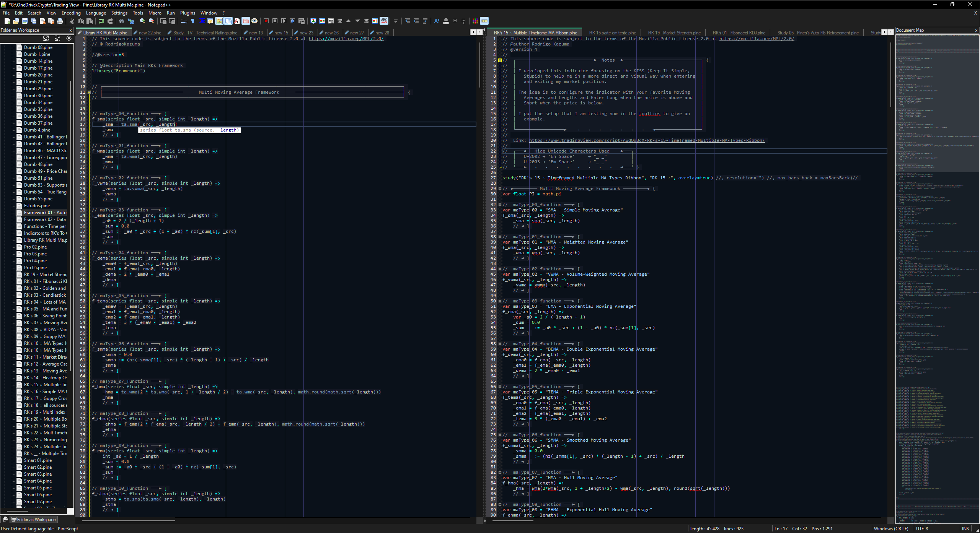This screenshot has height=533, width=980.
Task: Click the tradingview.com script link
Action: (647, 140)
